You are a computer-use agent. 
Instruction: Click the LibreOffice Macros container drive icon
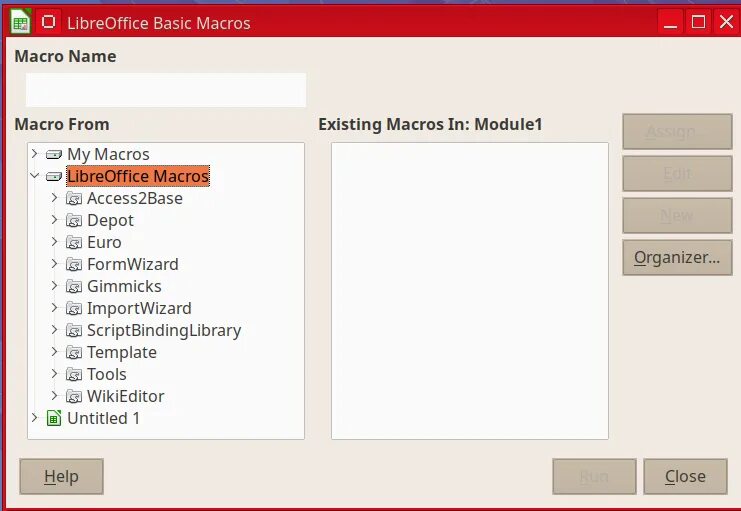click(x=54, y=176)
